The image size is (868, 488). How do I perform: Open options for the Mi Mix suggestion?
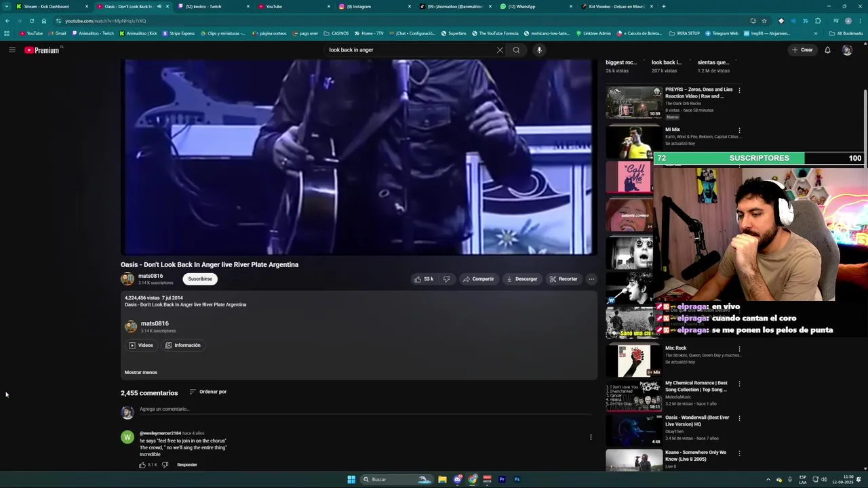(x=739, y=130)
